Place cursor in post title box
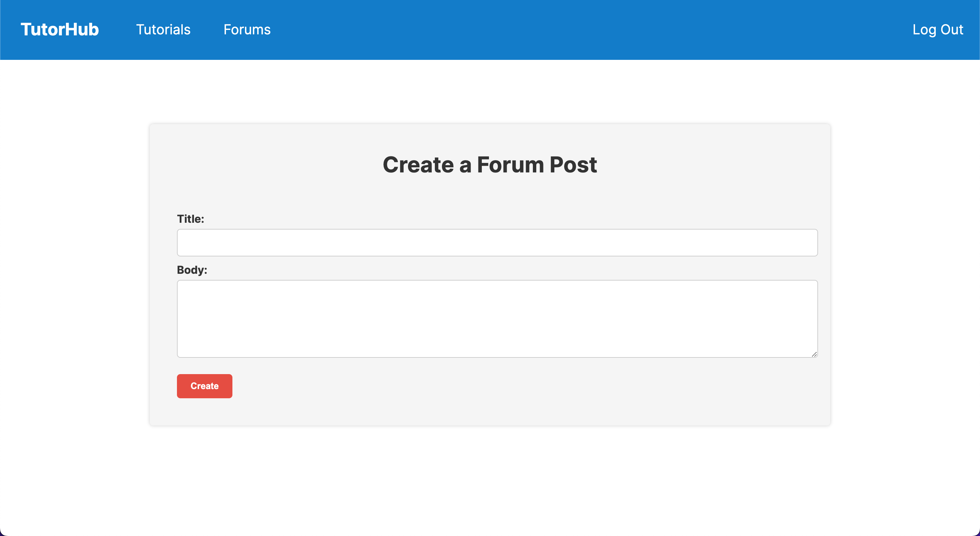The height and width of the screenshot is (536, 980). 497,242
